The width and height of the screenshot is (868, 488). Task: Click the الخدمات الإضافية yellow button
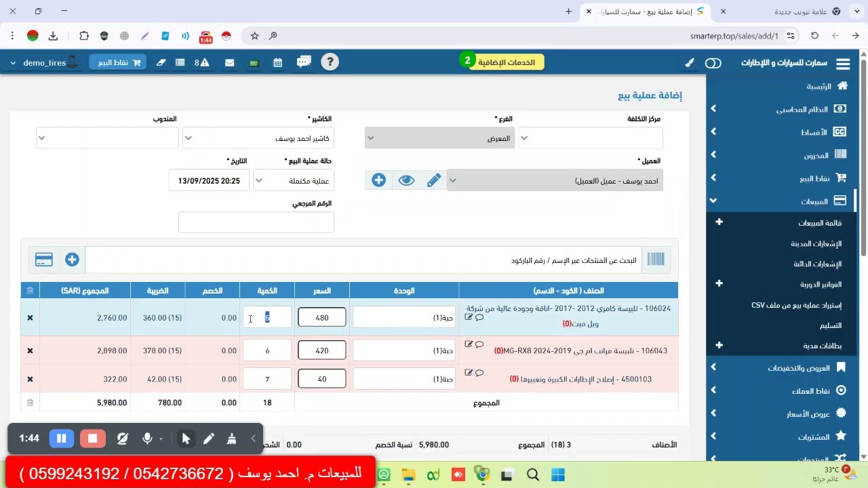click(506, 62)
